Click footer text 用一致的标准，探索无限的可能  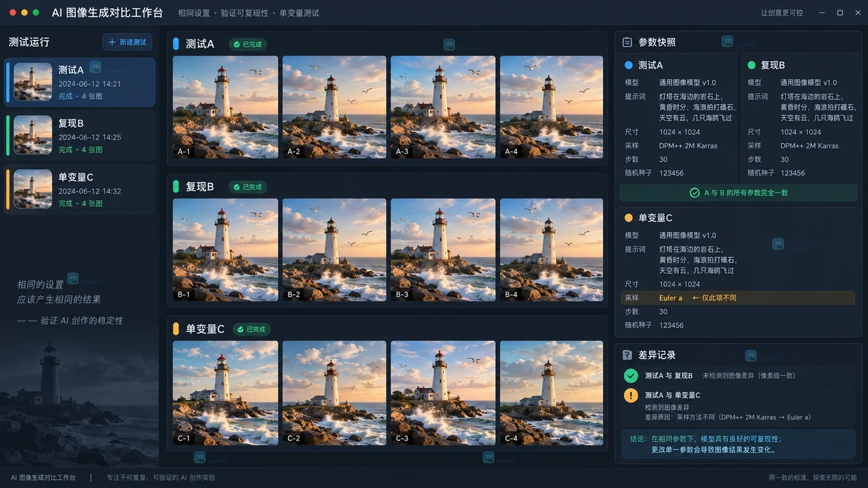[812, 478]
